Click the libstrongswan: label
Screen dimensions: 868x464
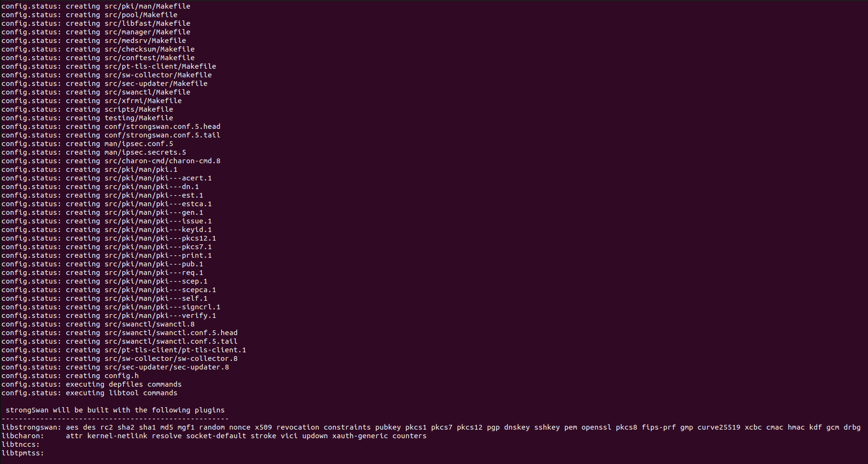pos(31,427)
